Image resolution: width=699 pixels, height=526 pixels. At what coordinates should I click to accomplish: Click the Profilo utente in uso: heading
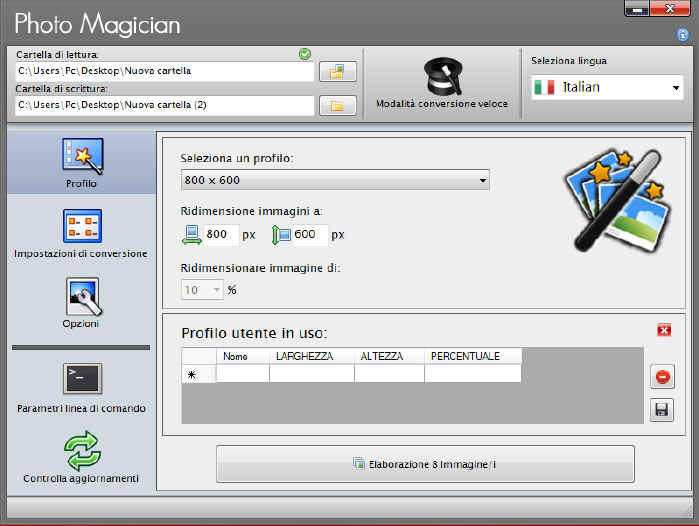pyautogui.click(x=254, y=333)
